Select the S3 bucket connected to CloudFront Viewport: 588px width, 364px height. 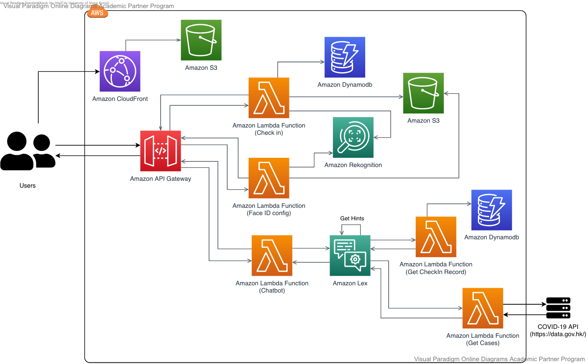pyautogui.click(x=201, y=40)
